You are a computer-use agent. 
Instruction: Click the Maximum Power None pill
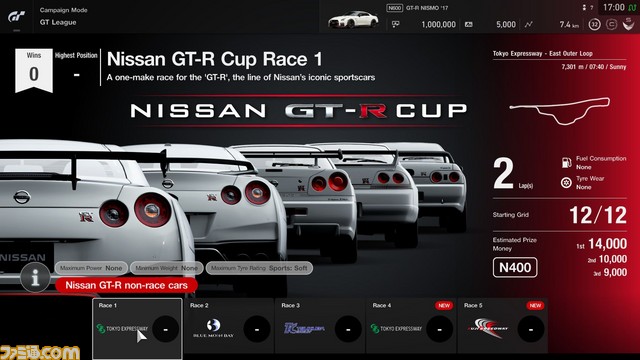[x=91, y=268]
